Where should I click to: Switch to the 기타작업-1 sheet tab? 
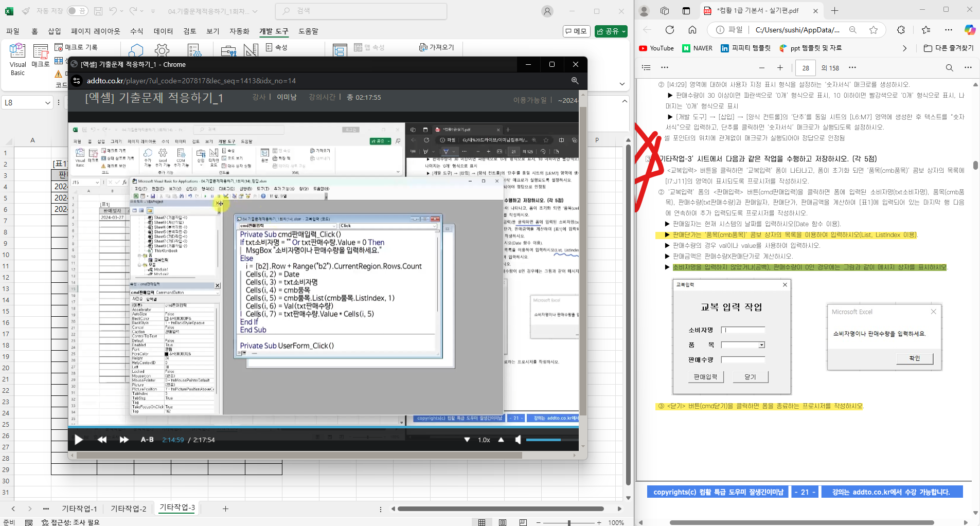click(79, 509)
